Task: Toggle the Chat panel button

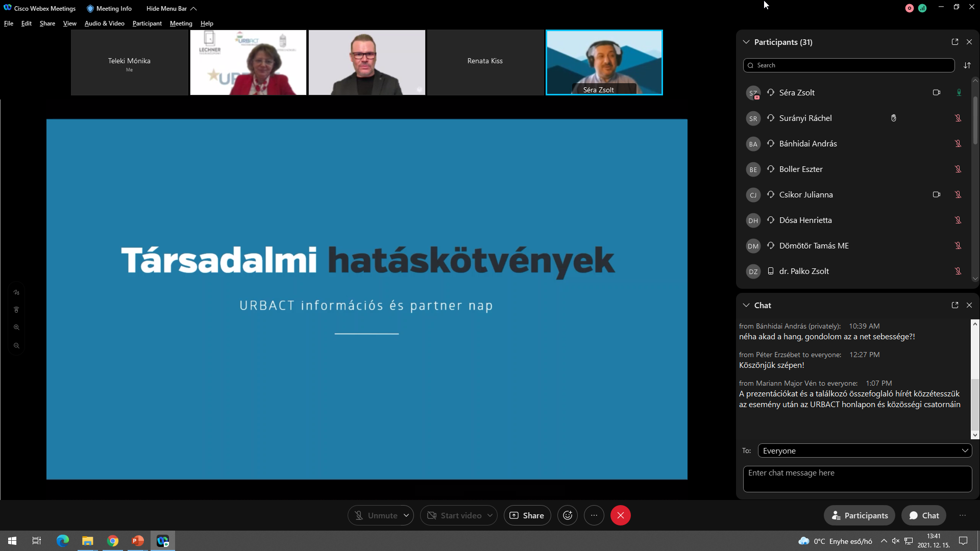Action: (924, 515)
